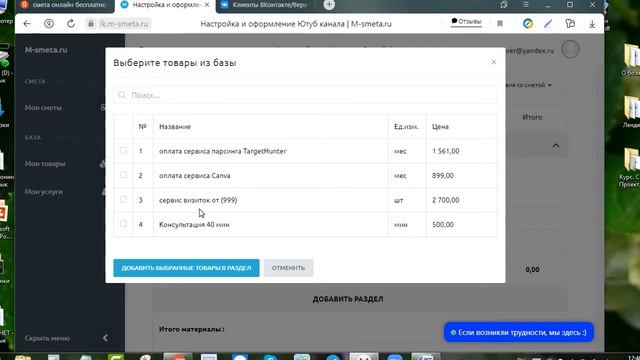This screenshot has height=360, width=640.
Task: Click 'Консультация 40 мин' name
Action: point(194,224)
